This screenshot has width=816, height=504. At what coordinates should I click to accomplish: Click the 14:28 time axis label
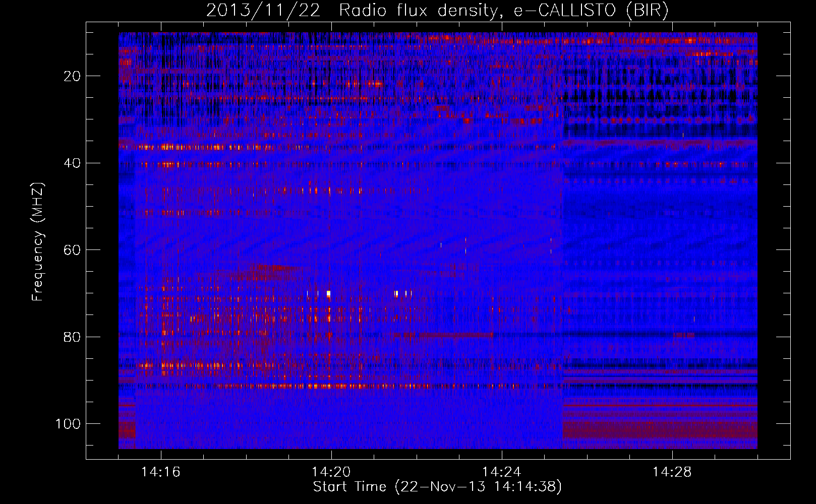[x=672, y=472]
